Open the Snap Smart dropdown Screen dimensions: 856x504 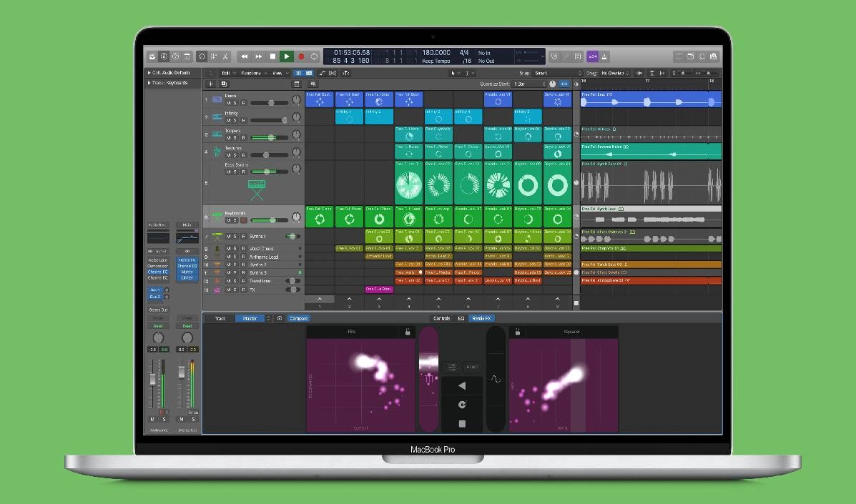coord(558,73)
